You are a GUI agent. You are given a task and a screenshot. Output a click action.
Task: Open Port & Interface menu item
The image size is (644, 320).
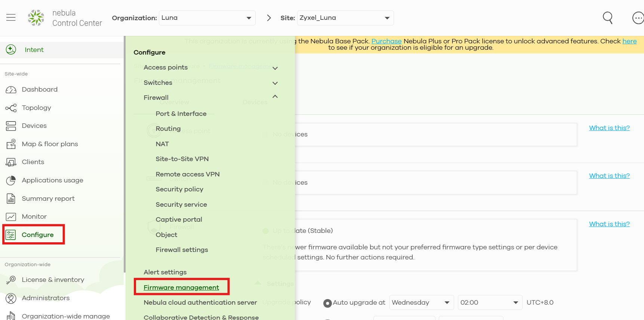click(x=181, y=114)
